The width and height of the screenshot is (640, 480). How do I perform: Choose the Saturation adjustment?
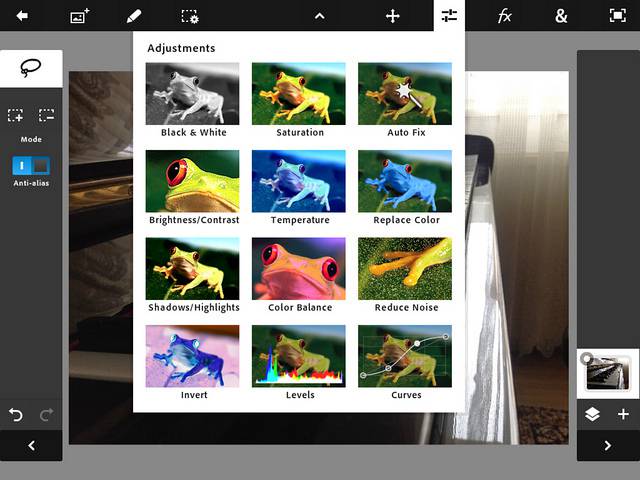[299, 100]
